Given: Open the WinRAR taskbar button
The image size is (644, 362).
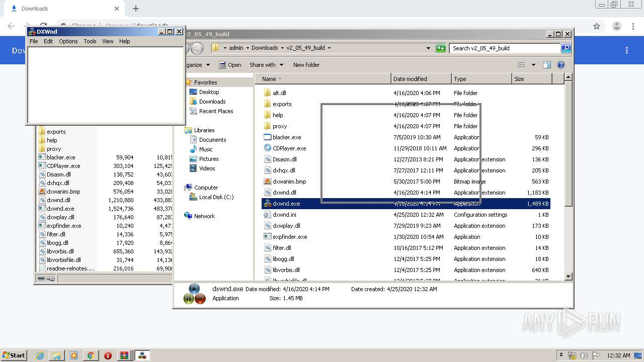Looking at the screenshot, I should pos(124,355).
